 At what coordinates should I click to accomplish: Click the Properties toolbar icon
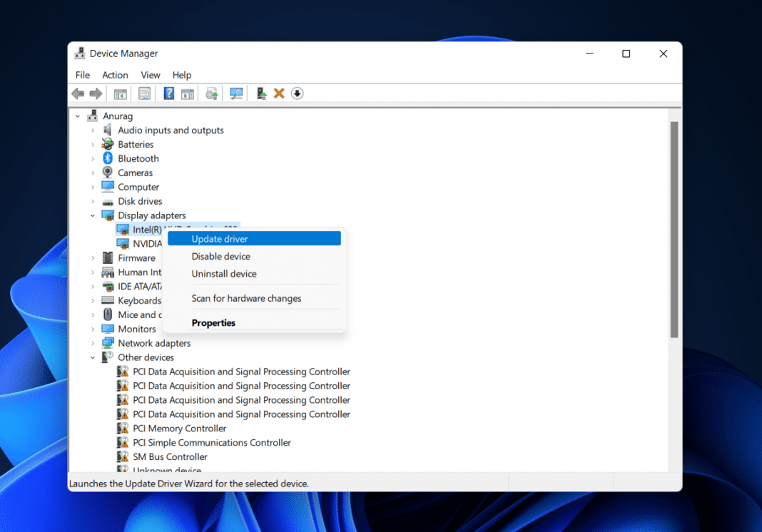[x=144, y=93]
